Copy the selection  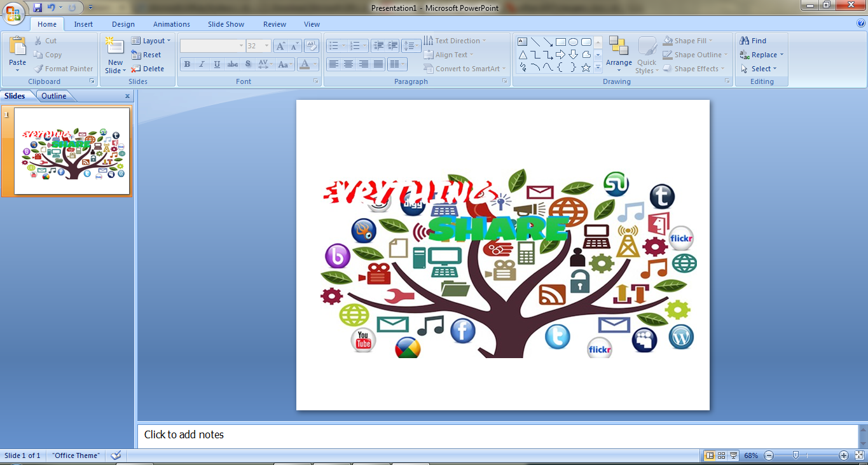click(x=48, y=55)
